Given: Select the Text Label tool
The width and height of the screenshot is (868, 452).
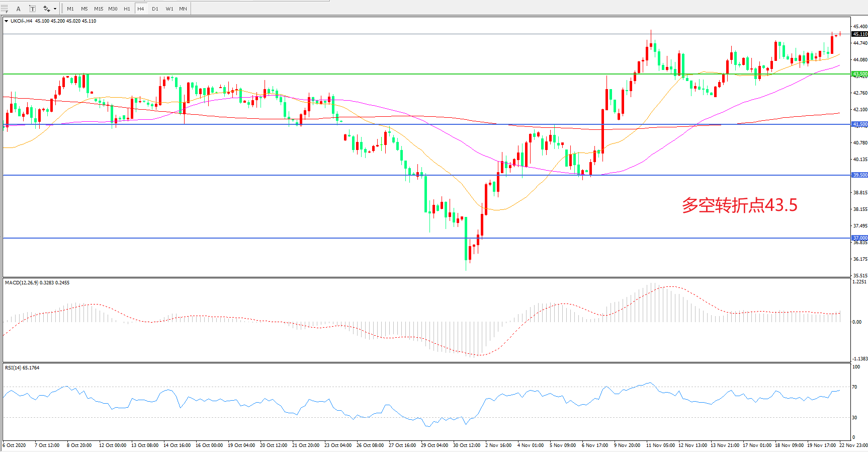Looking at the screenshot, I should [32, 9].
